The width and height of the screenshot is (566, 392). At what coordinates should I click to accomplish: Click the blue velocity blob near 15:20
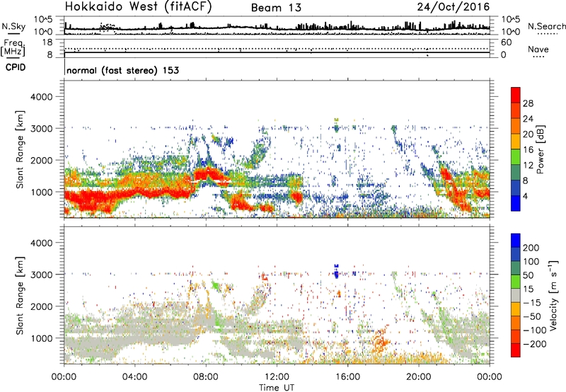tap(337, 271)
